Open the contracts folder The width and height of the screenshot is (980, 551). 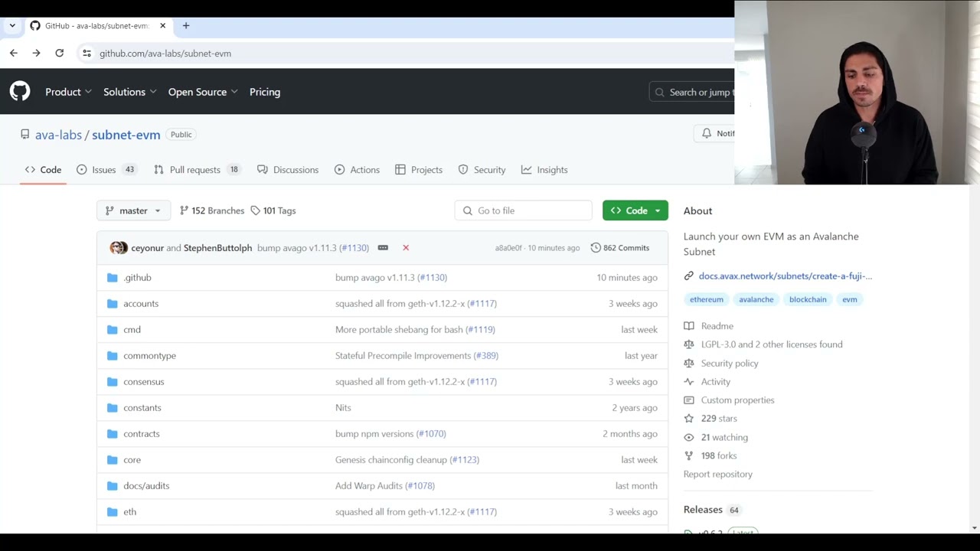(x=142, y=434)
